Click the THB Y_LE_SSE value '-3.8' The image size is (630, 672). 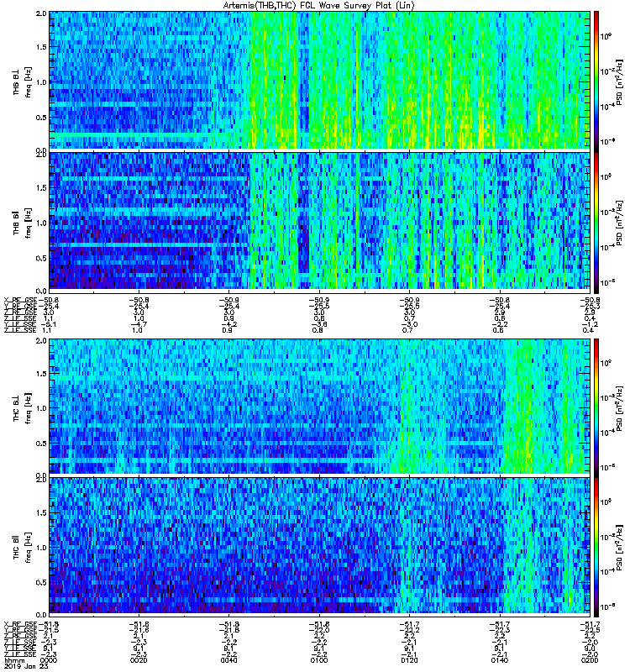[x=319, y=324]
